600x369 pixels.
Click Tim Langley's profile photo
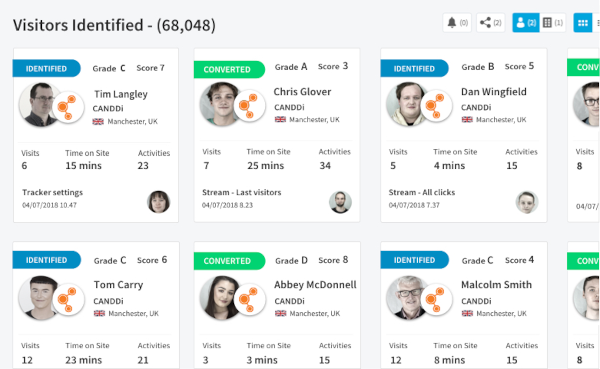pyautogui.click(x=38, y=104)
